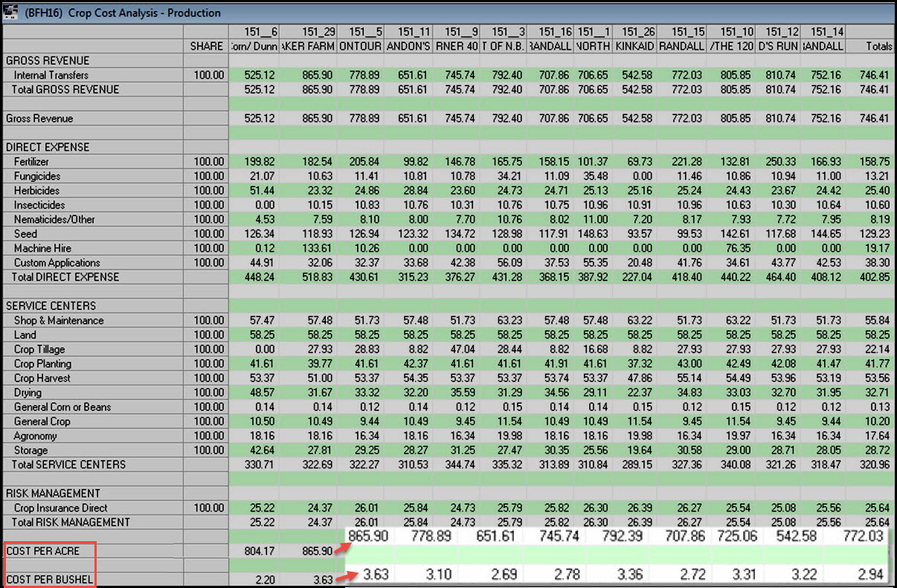Click the Fertilizer cell showing 250.33
897x588 pixels.
coord(782,162)
